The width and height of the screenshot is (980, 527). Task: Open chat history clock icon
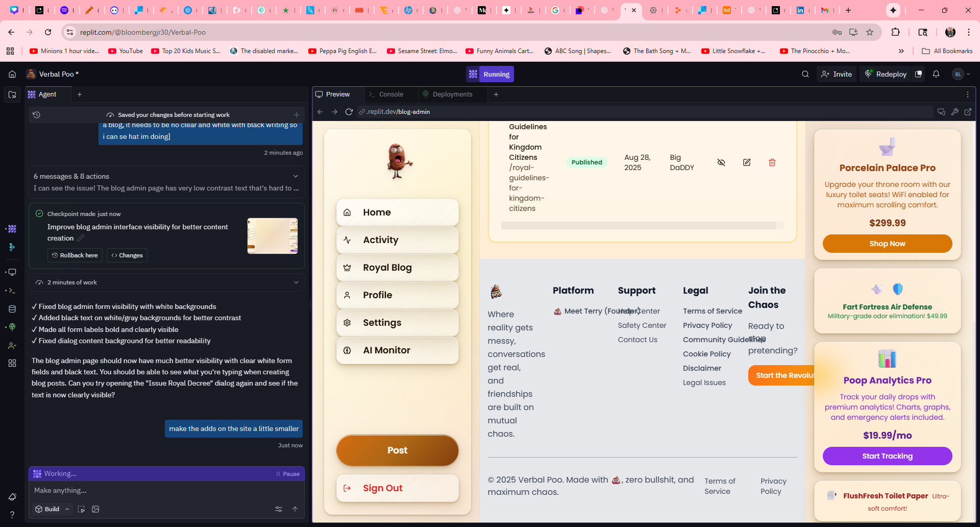point(37,115)
